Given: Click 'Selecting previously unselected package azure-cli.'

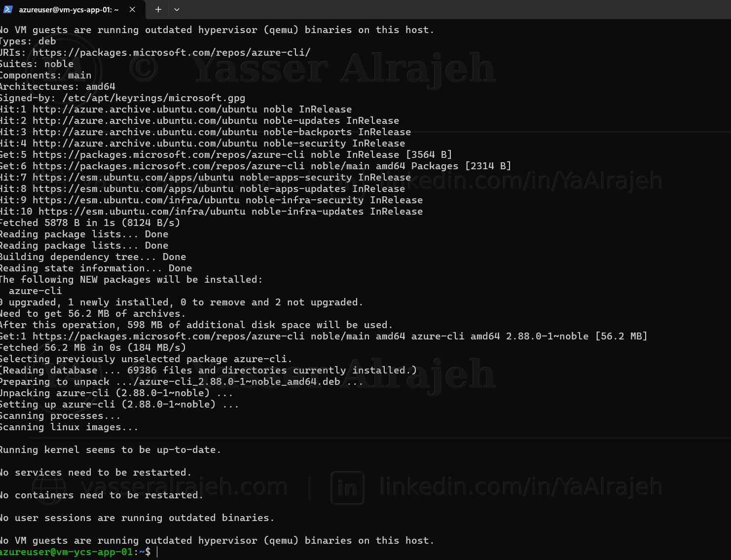Looking at the screenshot, I should (x=146, y=359).
